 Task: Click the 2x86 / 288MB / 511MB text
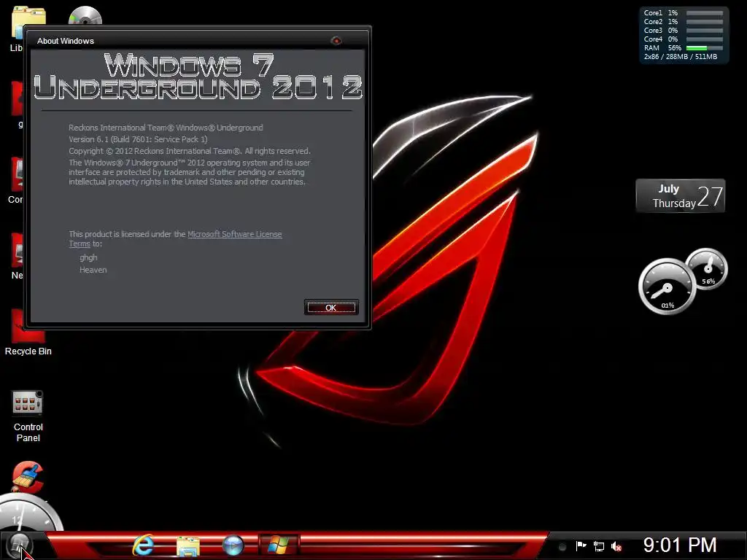681,57
